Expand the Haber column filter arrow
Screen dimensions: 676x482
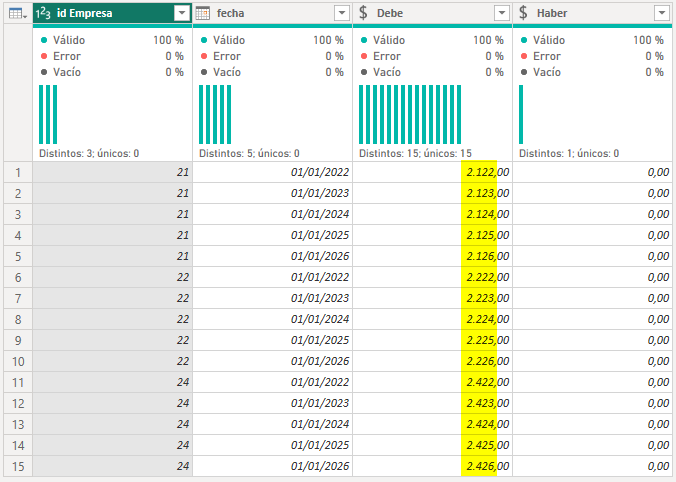click(x=661, y=13)
